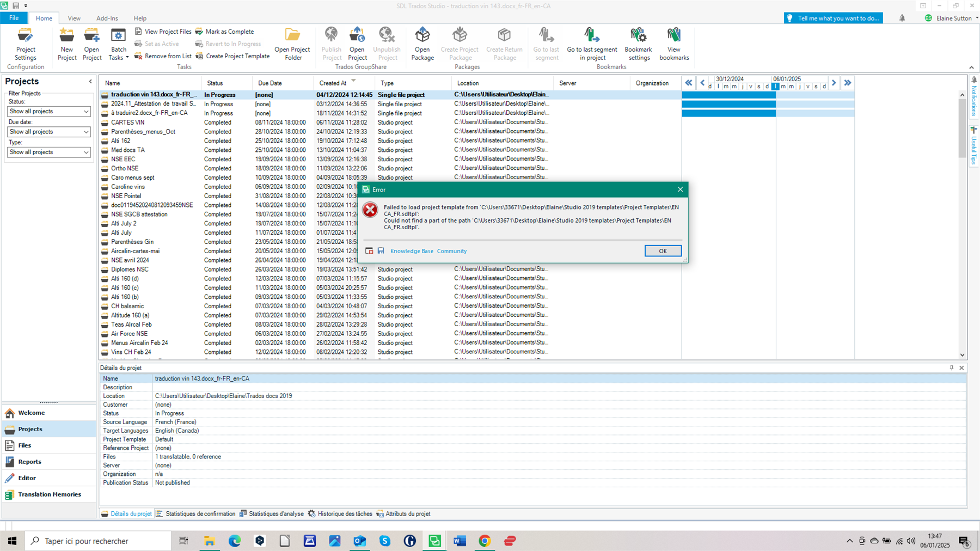Open Project Settings in the ribbon
Image resolution: width=980 pixels, height=551 pixels.
pos(26,45)
